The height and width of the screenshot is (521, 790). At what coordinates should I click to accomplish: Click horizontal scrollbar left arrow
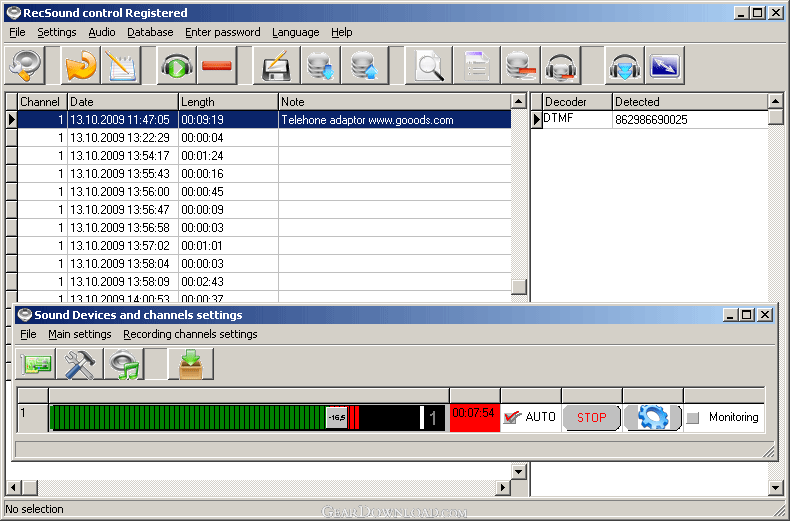(x=13, y=487)
